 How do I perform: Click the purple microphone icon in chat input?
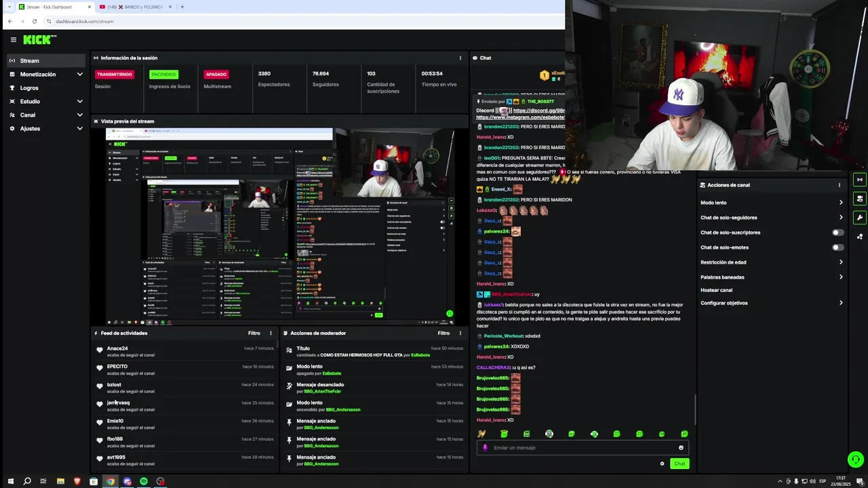[x=485, y=447]
